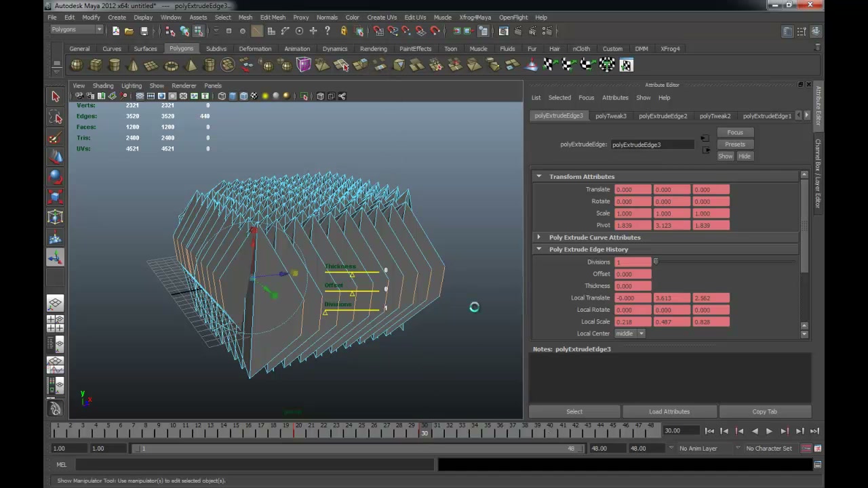Click the Copy Tab button
The height and width of the screenshot is (488, 868).
click(765, 411)
